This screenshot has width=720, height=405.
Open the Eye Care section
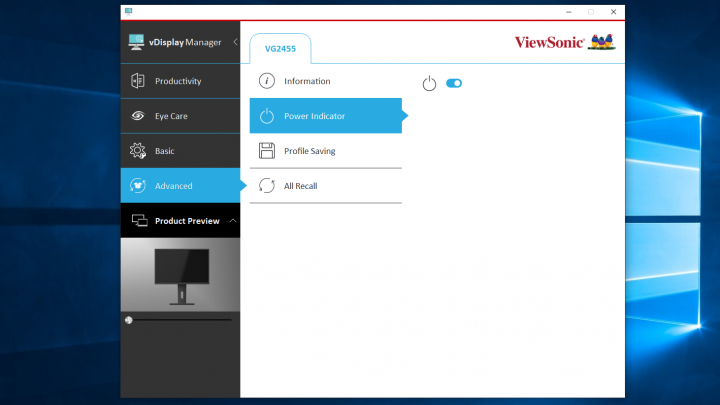click(180, 116)
